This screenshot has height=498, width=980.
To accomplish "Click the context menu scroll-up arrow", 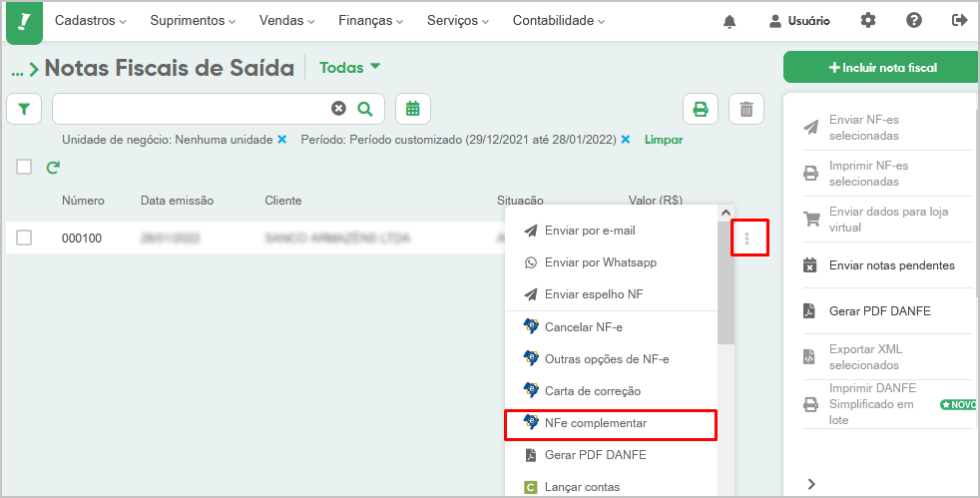I will click(x=726, y=213).
